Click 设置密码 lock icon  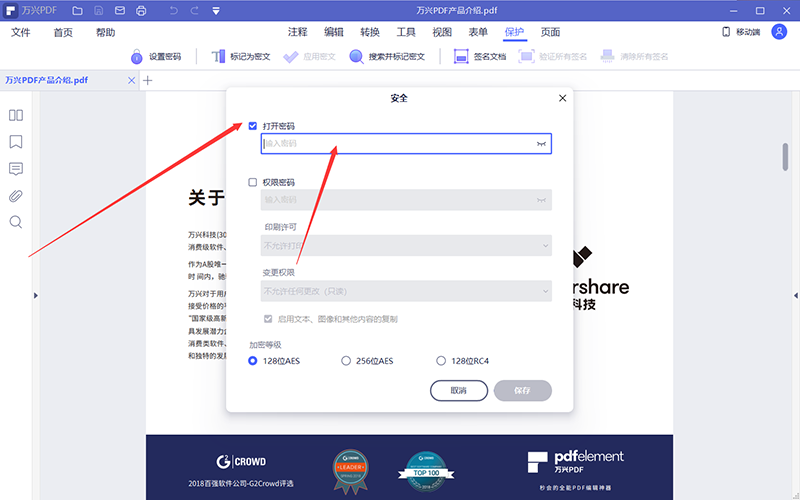[136, 57]
